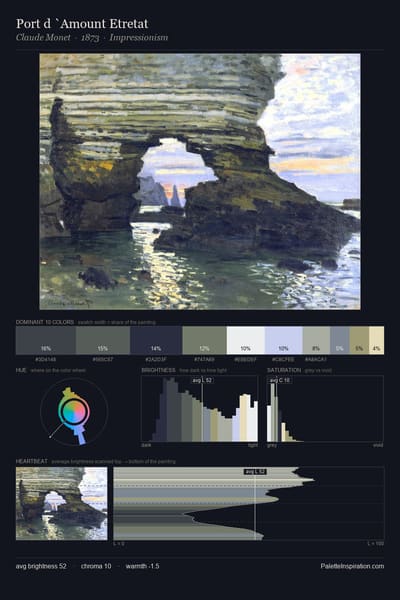Click the title "Port d `Amount Etretat"
Viewport: 400px width, 600px height.
[82, 24]
